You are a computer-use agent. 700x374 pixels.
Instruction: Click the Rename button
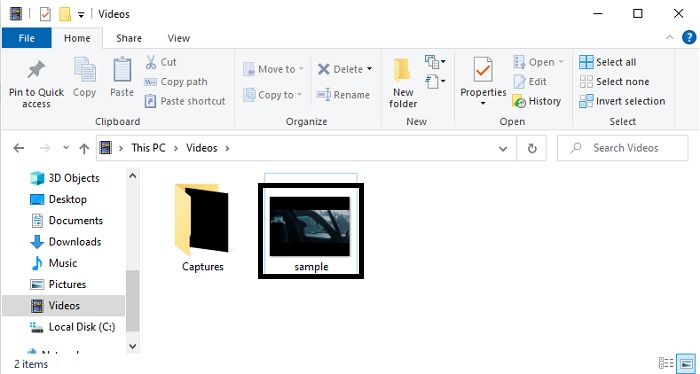343,95
